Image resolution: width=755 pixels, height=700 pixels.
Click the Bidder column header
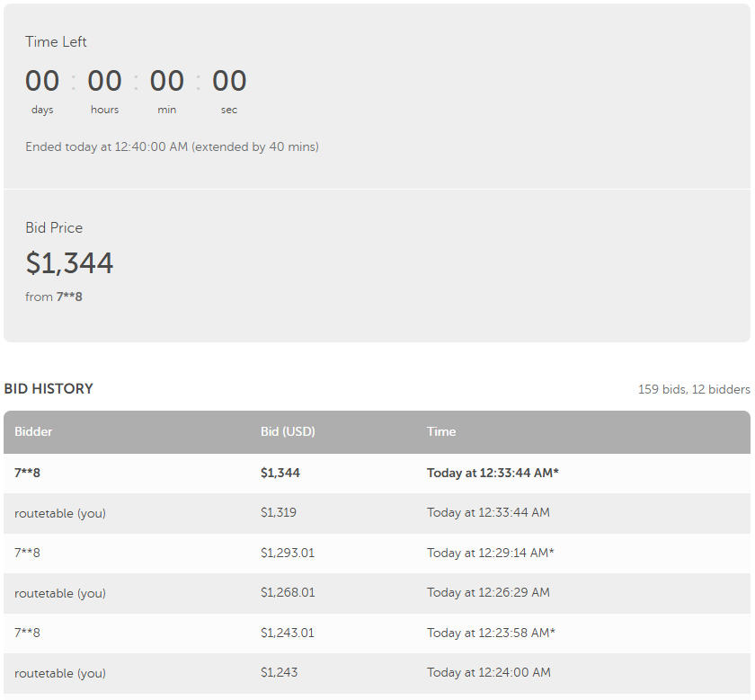pos(33,431)
